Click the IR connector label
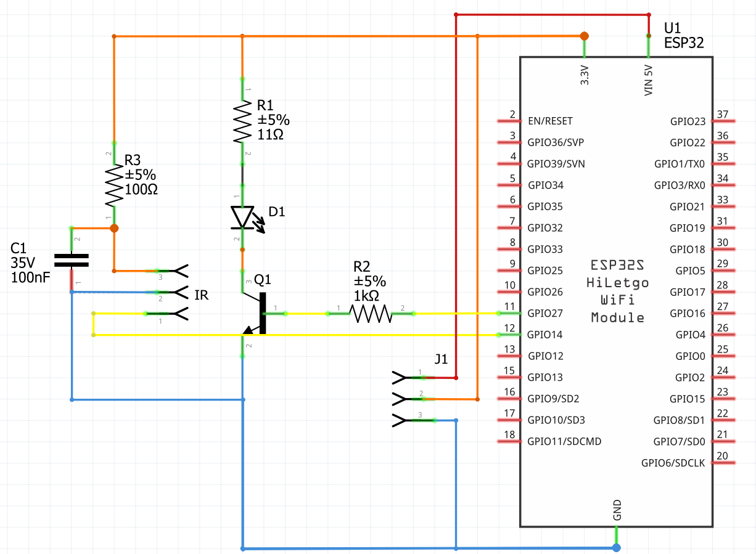 pyautogui.click(x=201, y=295)
